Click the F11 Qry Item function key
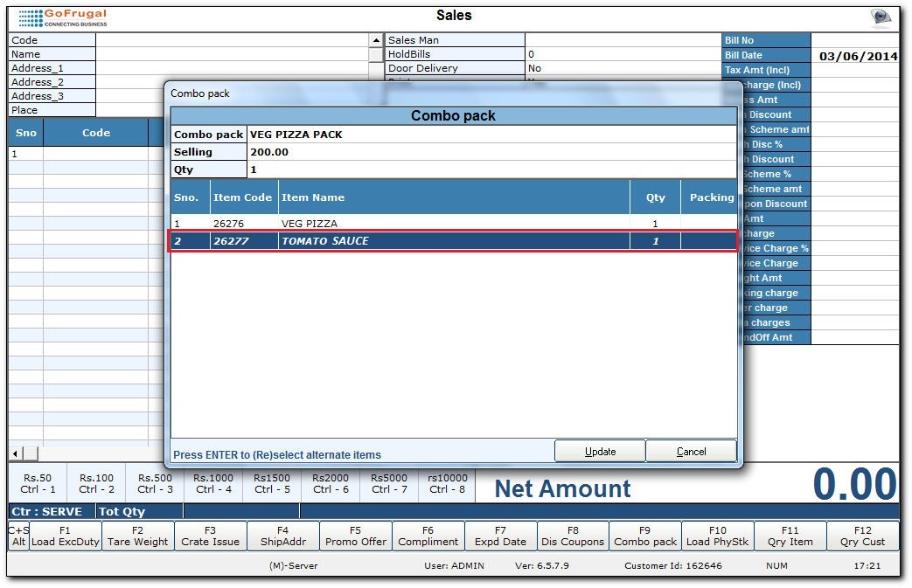Viewport: 912px width, 588px height. coord(790,536)
